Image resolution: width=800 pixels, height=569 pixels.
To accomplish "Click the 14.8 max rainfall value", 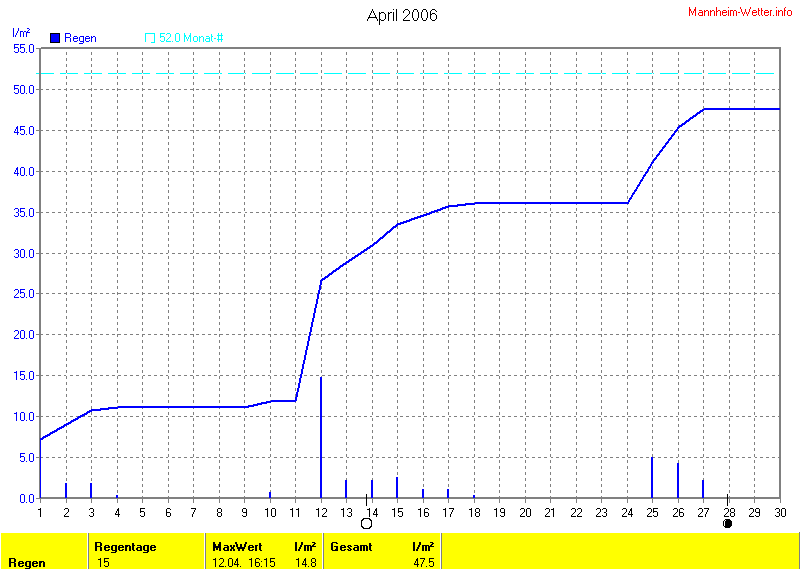I will tap(307, 562).
